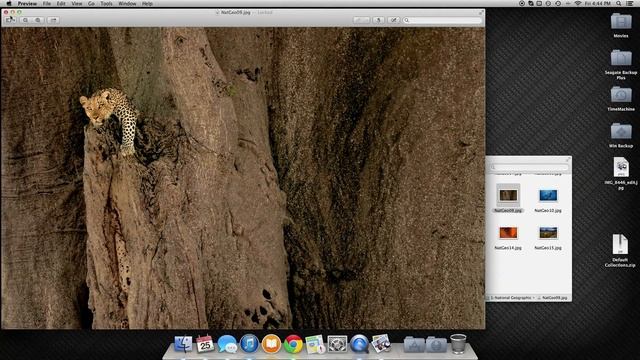640x360 pixels.
Task: Open iTunes from the Dock
Action: [x=249, y=344]
